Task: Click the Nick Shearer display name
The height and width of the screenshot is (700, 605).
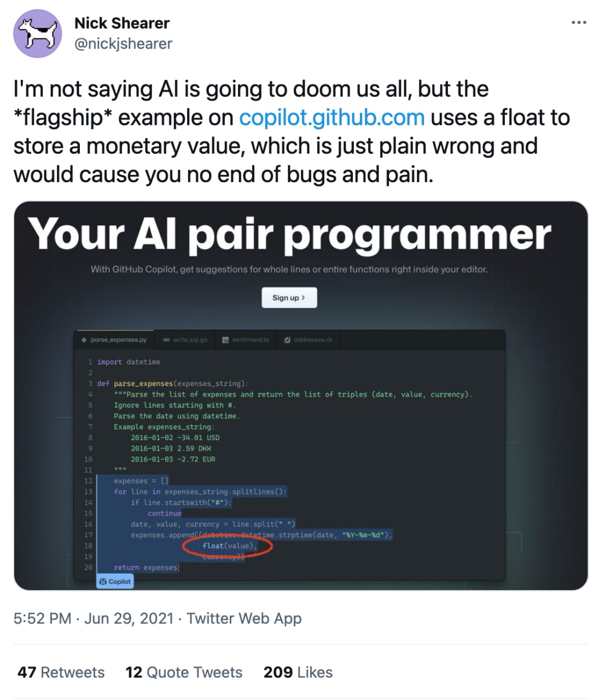Action: [122, 23]
